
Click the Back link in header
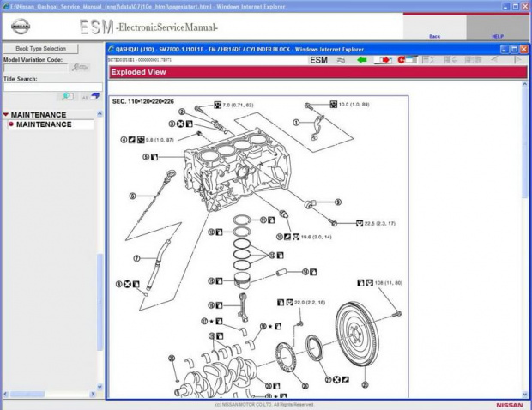click(x=435, y=36)
